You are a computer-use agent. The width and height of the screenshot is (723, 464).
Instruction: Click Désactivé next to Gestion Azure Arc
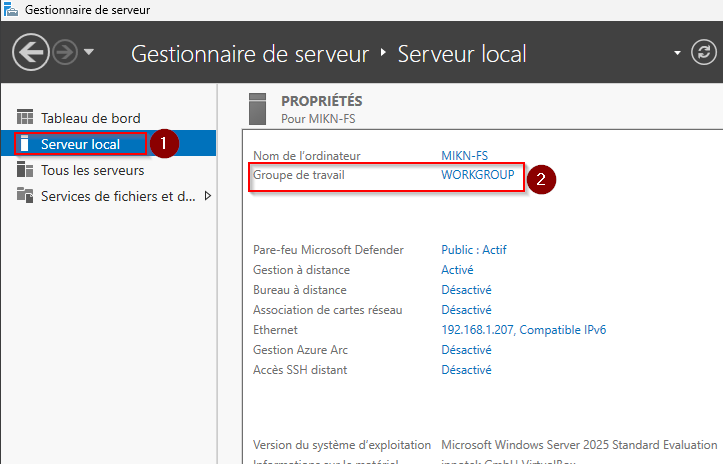[466, 350]
